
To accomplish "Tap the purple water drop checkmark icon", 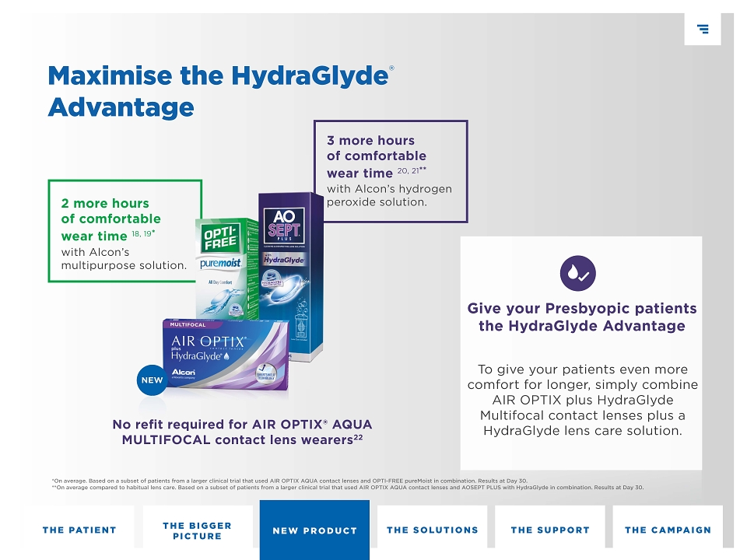I will pyautogui.click(x=578, y=273).
